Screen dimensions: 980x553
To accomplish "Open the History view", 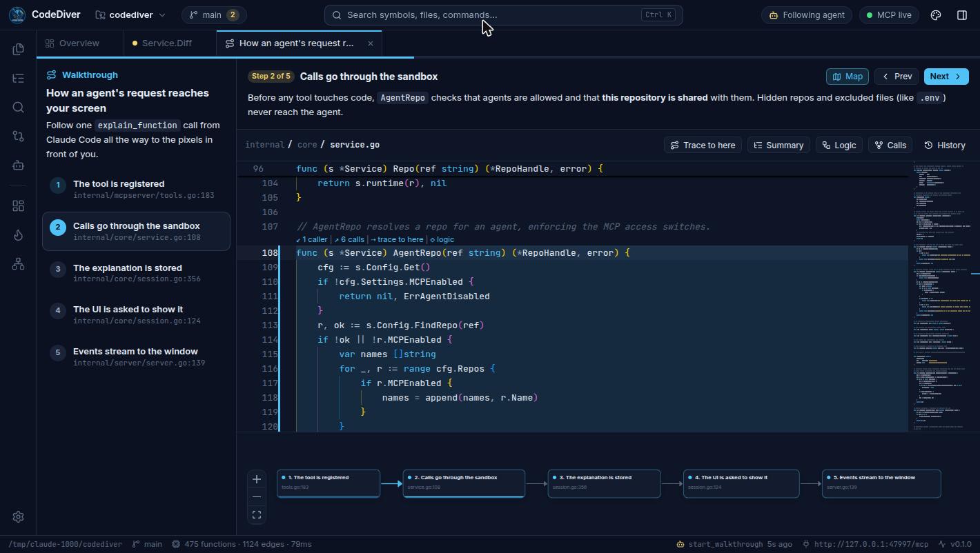I will pos(945,145).
